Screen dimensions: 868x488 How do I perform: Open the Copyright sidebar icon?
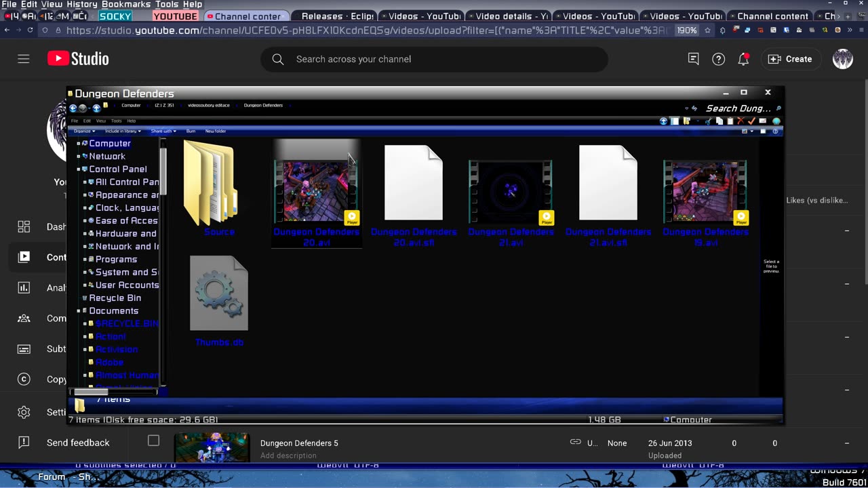coord(24,379)
